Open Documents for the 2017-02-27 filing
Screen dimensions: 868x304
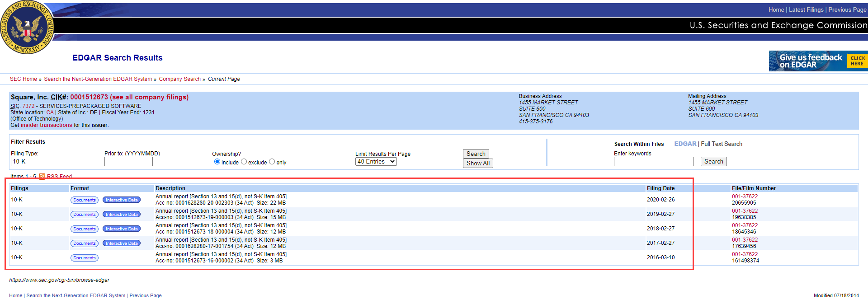click(85, 243)
